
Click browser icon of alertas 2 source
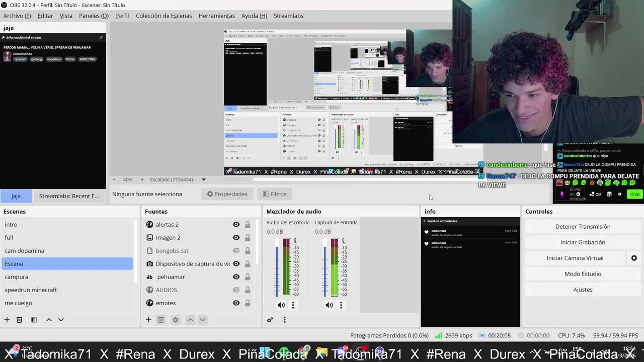pos(149,224)
